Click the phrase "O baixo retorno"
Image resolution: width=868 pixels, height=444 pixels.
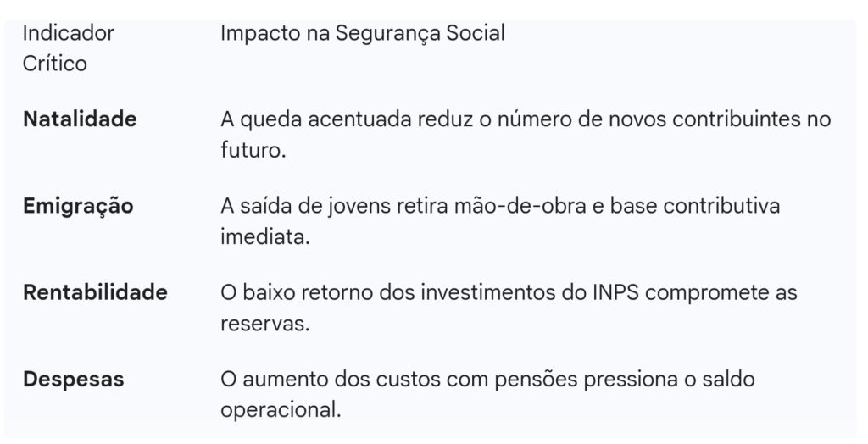point(287,292)
